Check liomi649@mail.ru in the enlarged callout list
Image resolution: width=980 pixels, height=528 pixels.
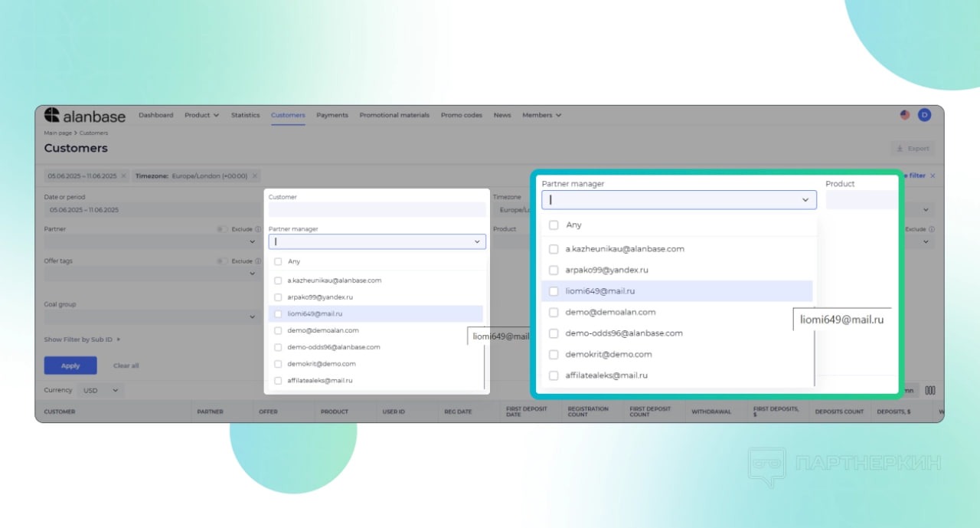tap(554, 291)
